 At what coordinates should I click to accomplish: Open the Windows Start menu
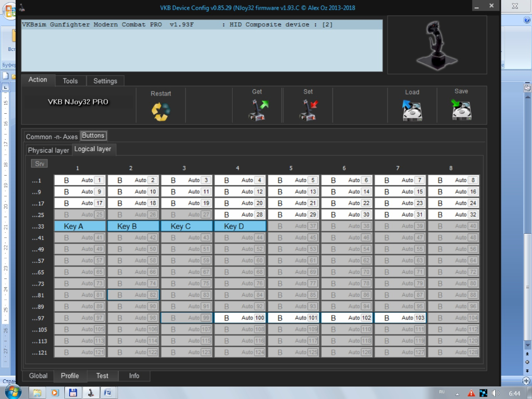point(12,391)
